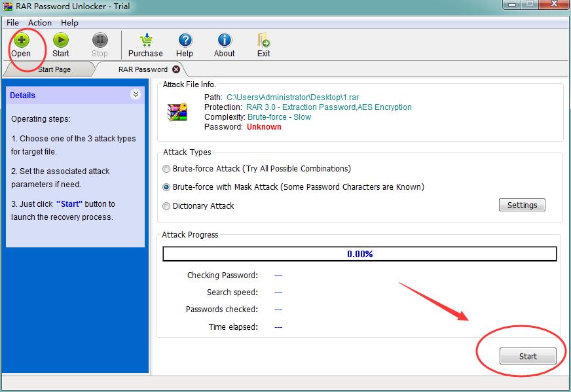Collapse the Details panel chevron

(x=136, y=95)
